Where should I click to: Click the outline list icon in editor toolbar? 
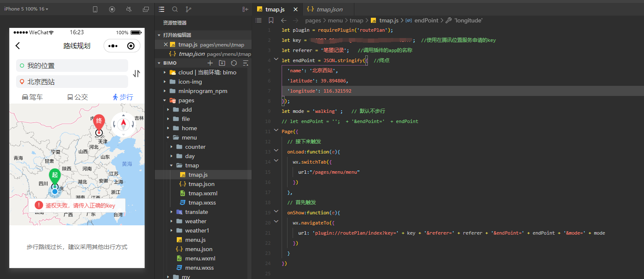pos(259,20)
